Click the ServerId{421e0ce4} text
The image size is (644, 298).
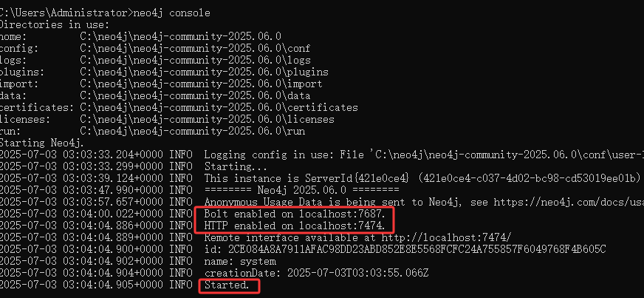[357, 179]
